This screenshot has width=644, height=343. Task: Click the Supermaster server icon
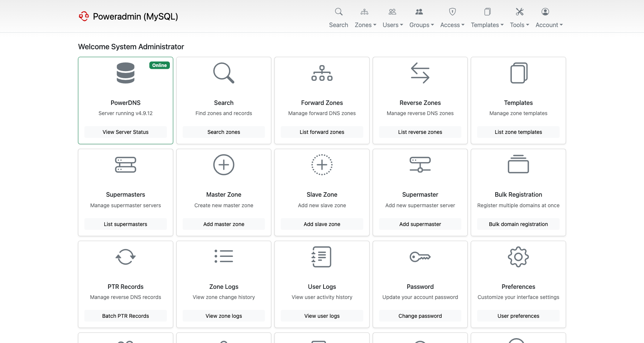(420, 165)
